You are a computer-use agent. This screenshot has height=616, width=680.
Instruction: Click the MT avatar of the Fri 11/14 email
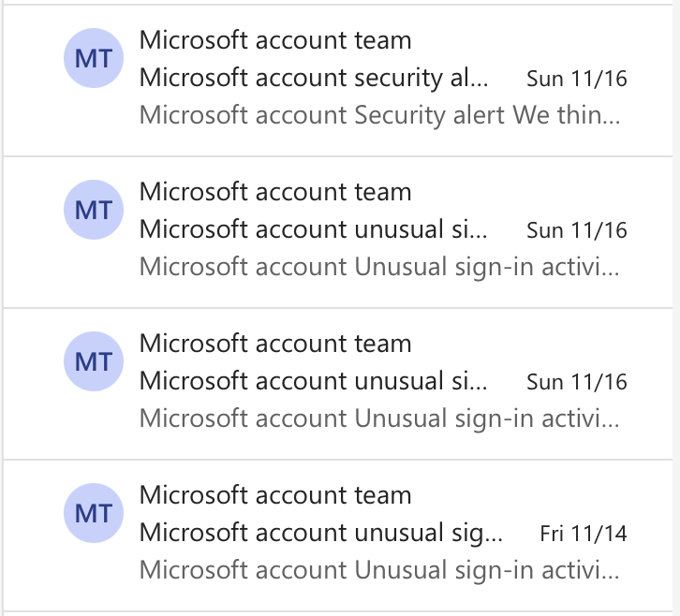click(x=93, y=513)
